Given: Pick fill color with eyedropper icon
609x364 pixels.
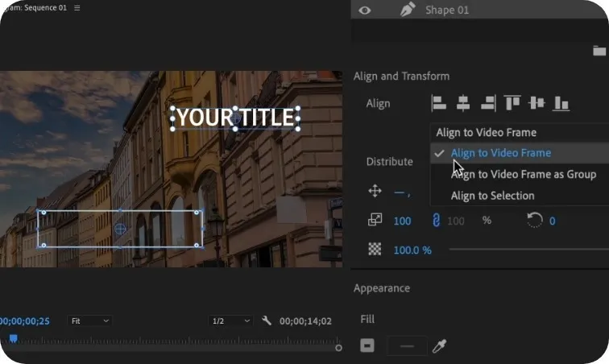Looking at the screenshot, I should coord(440,345).
